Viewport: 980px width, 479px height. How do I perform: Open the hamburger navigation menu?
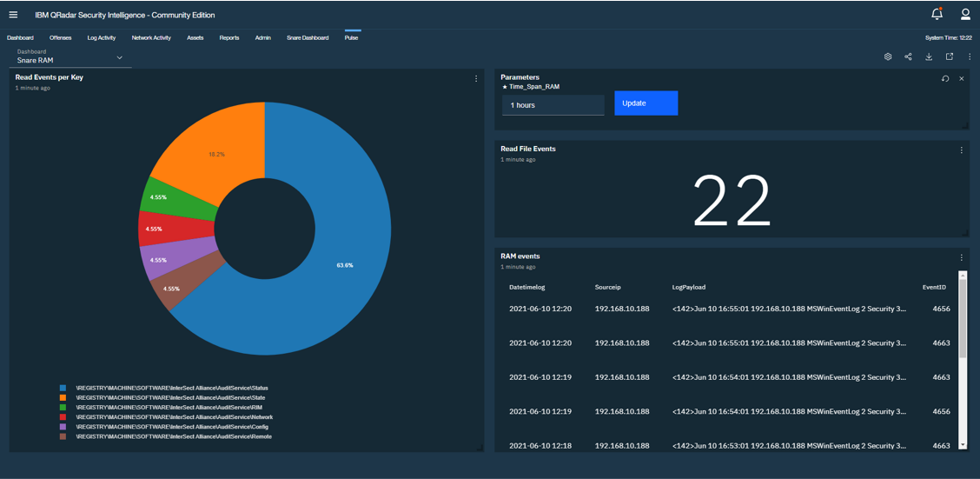pyautogui.click(x=13, y=15)
